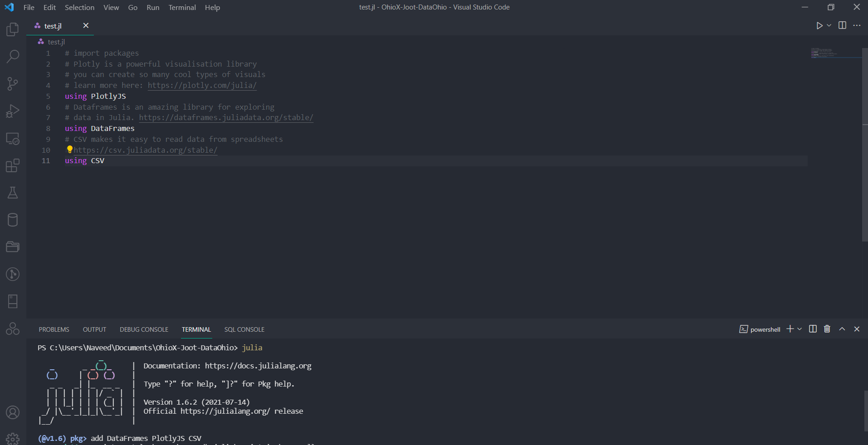Image resolution: width=868 pixels, height=445 pixels.
Task: Open the csv.juliadata.org link
Action: pos(146,150)
